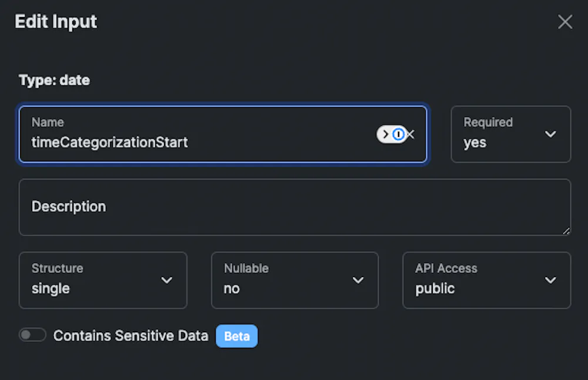Click the Beta badge
This screenshot has height=380, width=588.
coord(236,336)
